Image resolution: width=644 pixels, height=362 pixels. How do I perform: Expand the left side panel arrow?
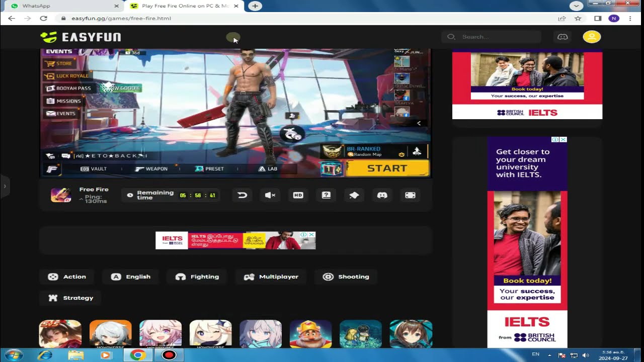click(x=5, y=187)
